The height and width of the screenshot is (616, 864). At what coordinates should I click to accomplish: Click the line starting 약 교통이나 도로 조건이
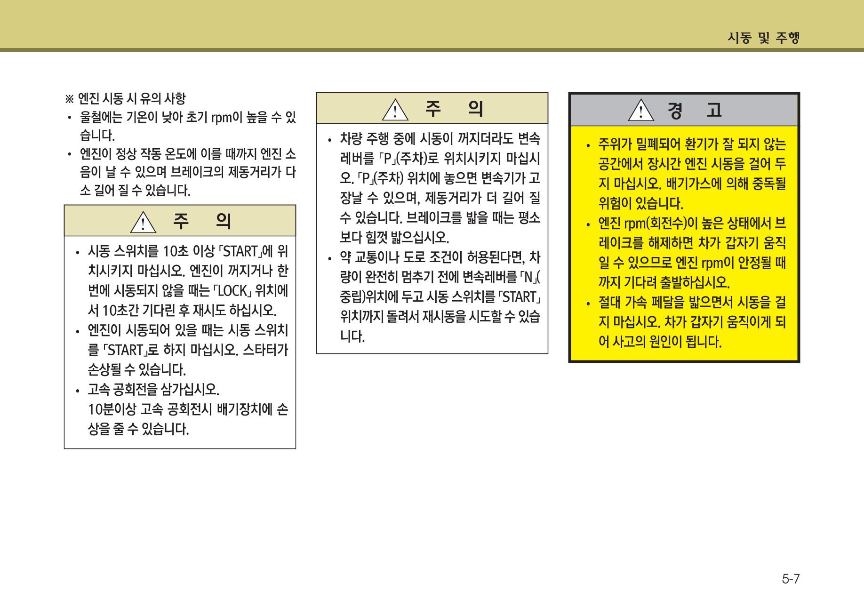pos(440,257)
